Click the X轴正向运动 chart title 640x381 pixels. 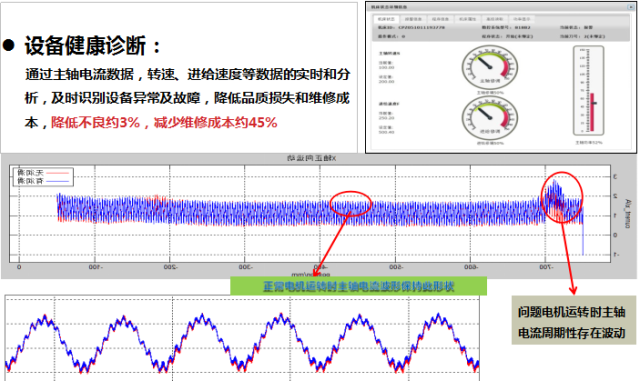(311, 158)
